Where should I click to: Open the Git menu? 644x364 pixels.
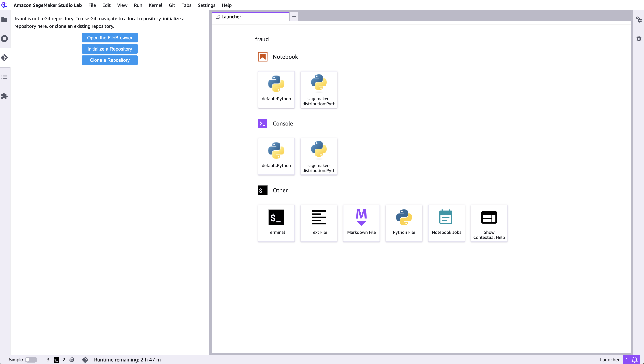pos(172,5)
